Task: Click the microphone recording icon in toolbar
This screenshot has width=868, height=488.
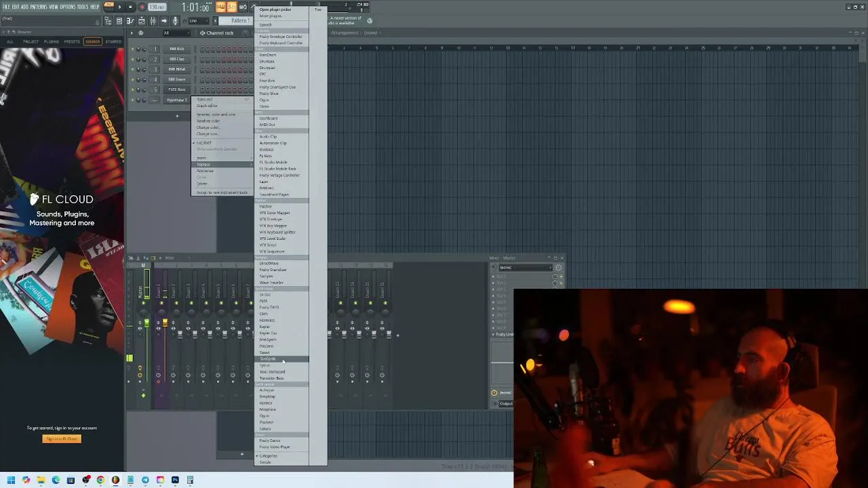Action: (175, 21)
